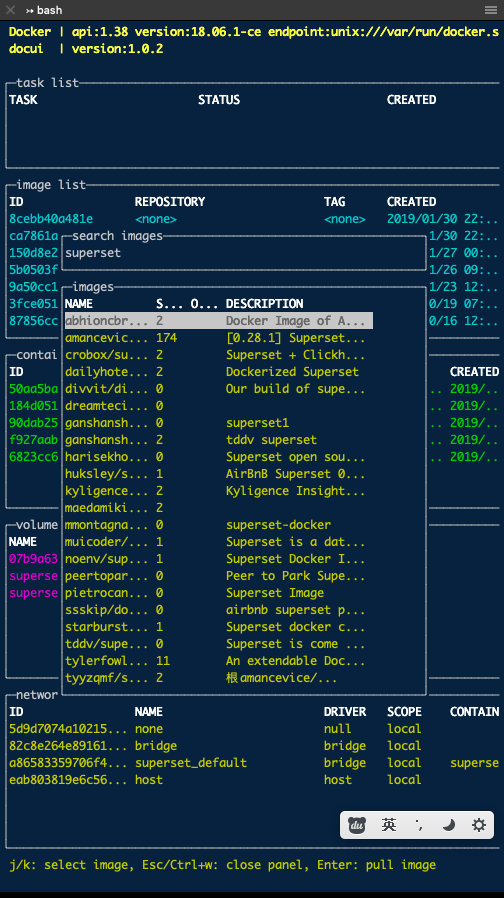Click container ID f927aab
The width and height of the screenshot is (504, 898).
click(x=34, y=440)
